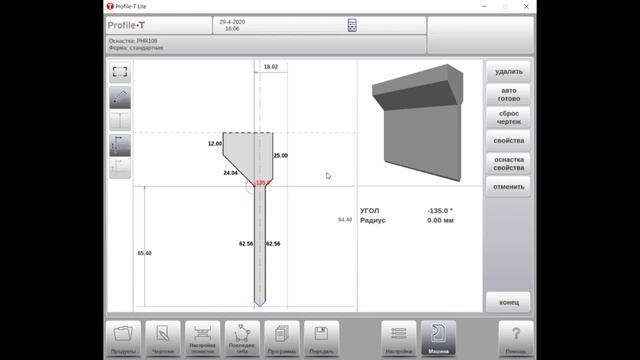This screenshot has height=360, width=640.
Task: Open the calculator icon in header
Action: coord(352,25)
